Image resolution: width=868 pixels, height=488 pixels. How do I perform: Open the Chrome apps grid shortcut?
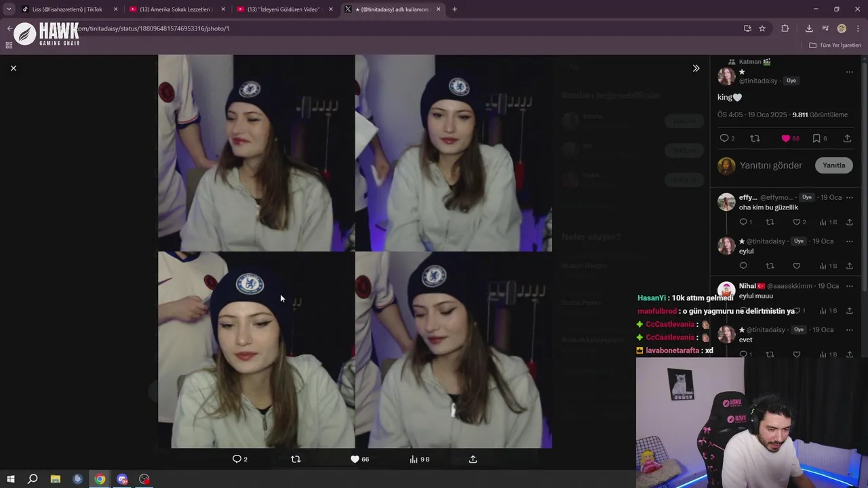tap(9, 45)
